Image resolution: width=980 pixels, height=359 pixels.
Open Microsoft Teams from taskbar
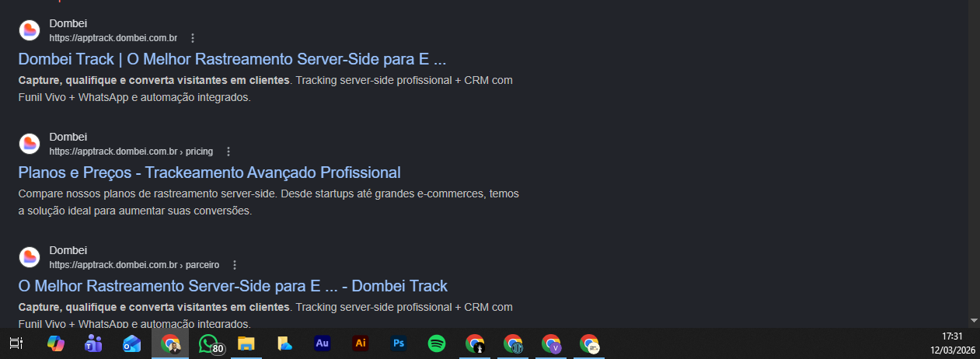93,343
